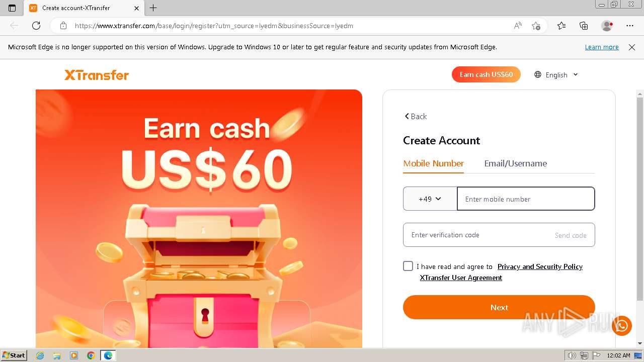Image resolution: width=644 pixels, height=362 pixels.
Task: Click the WhatsApp chat support icon
Action: pos(622,326)
